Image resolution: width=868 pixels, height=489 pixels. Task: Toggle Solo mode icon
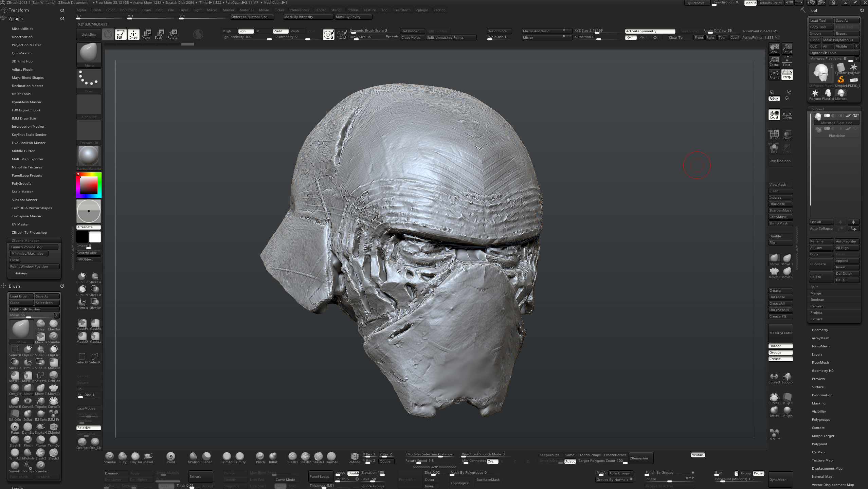(x=774, y=148)
